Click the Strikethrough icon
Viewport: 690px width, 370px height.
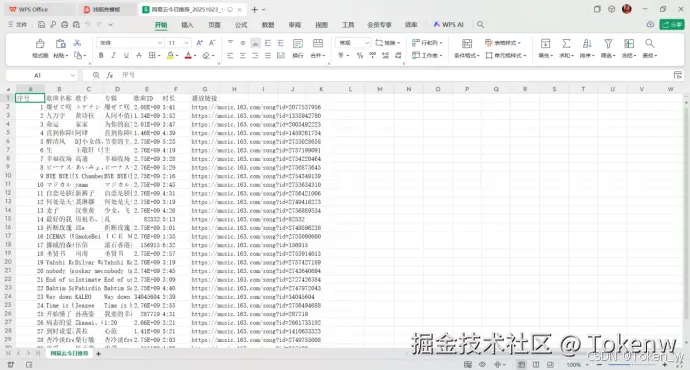pos(139,55)
